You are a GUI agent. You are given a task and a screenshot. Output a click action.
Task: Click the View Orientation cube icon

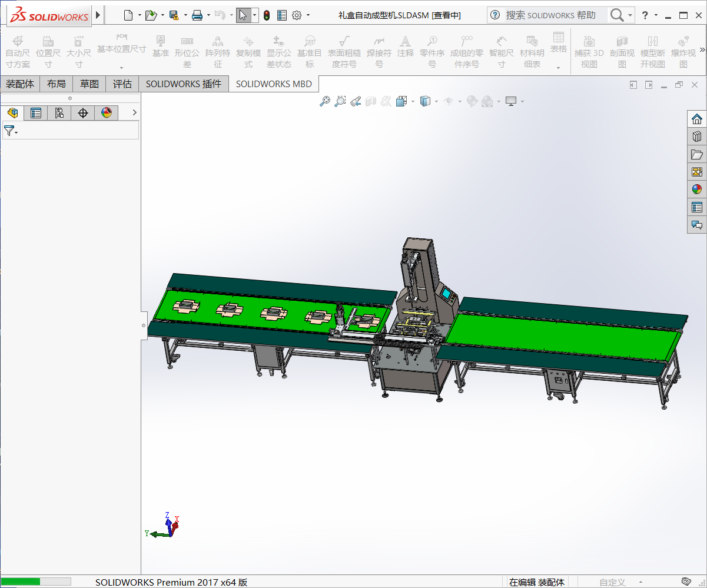401,102
